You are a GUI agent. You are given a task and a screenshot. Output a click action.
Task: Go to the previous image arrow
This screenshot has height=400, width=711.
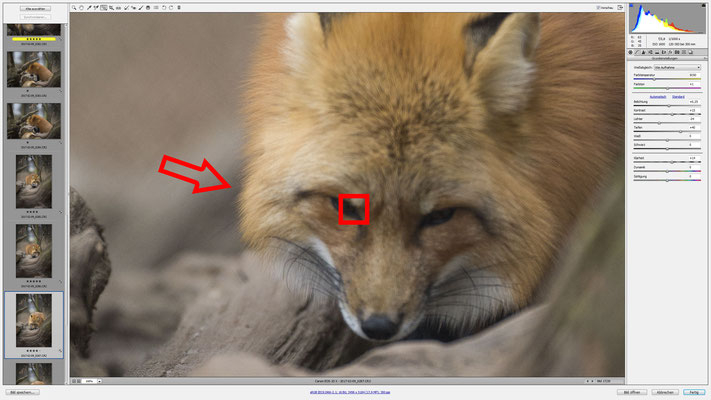click(x=588, y=381)
